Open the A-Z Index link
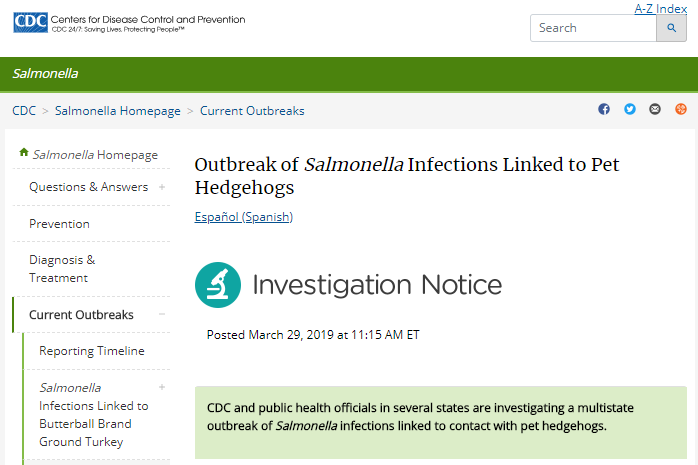The width and height of the screenshot is (698, 465). 660,8
